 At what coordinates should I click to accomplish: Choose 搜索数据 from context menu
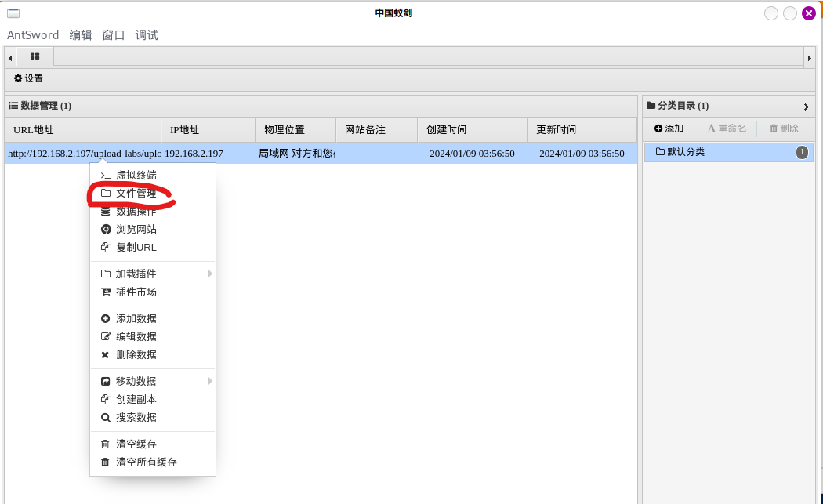153,417
